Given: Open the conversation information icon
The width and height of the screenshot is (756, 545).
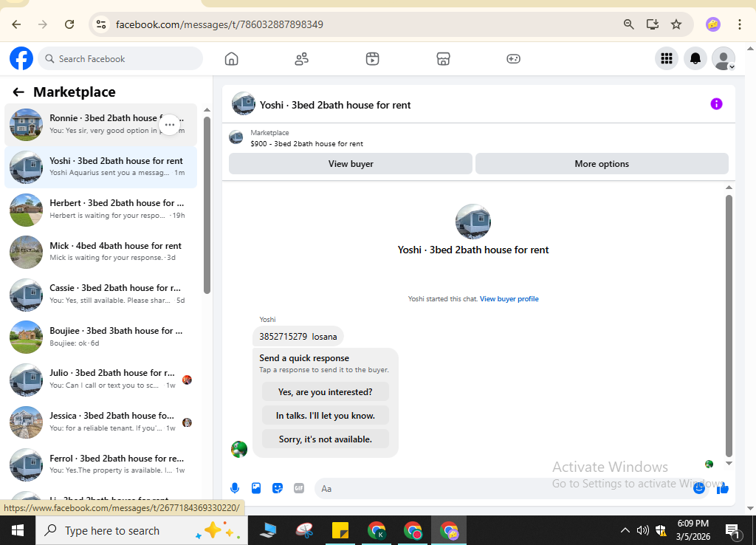Looking at the screenshot, I should 716,103.
